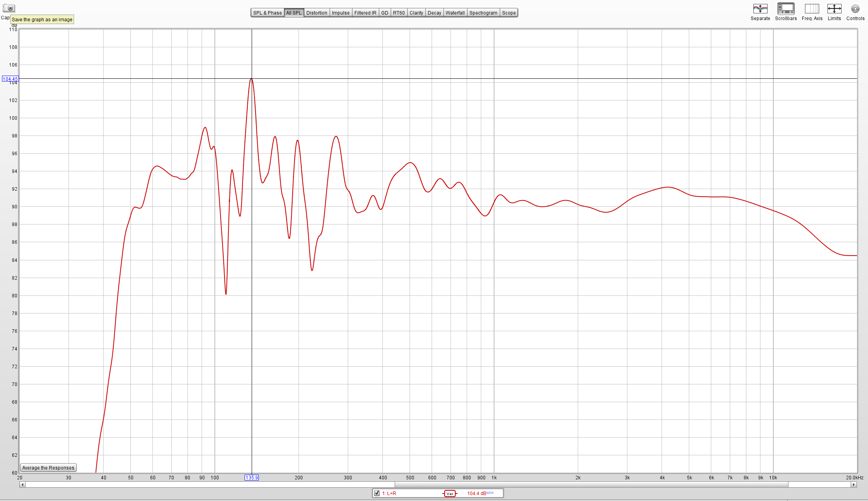Click the 135.9 cursor frequency readout
Screen dimensions: 868x501
[252, 477]
